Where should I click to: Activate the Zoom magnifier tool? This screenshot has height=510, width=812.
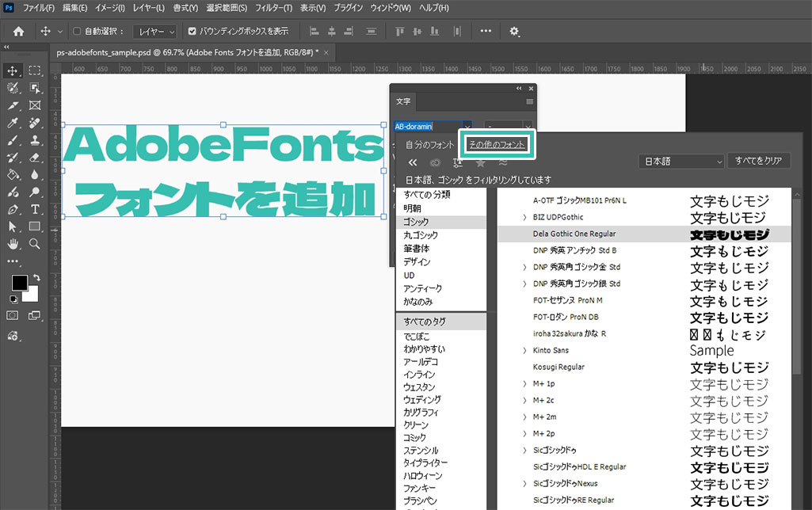[x=35, y=244]
